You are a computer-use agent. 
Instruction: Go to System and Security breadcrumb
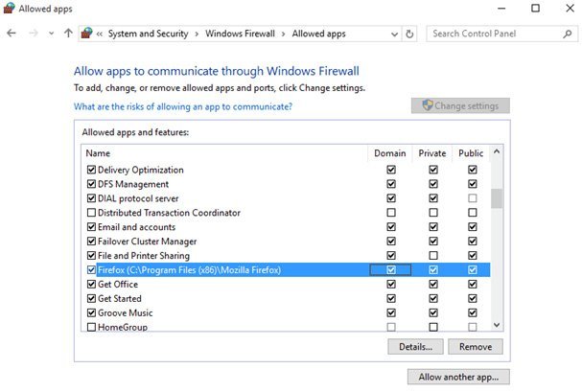tap(151, 34)
